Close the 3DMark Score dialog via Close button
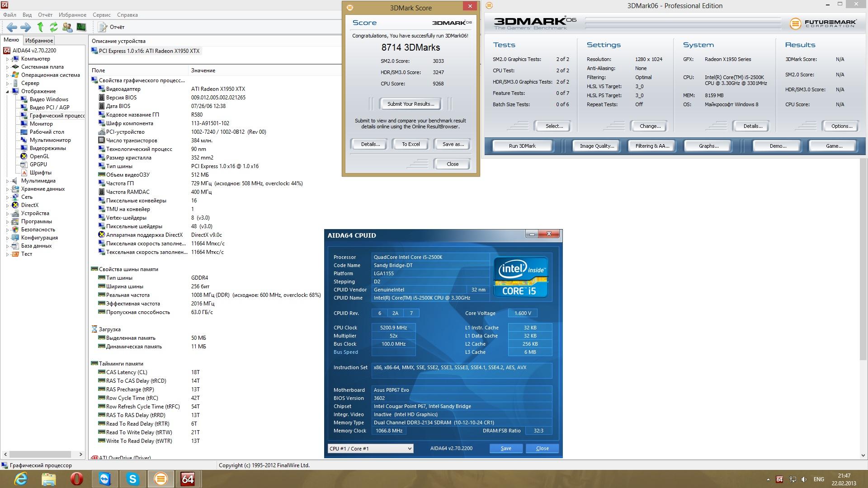Screen dimensions: 868x488 click(452, 164)
